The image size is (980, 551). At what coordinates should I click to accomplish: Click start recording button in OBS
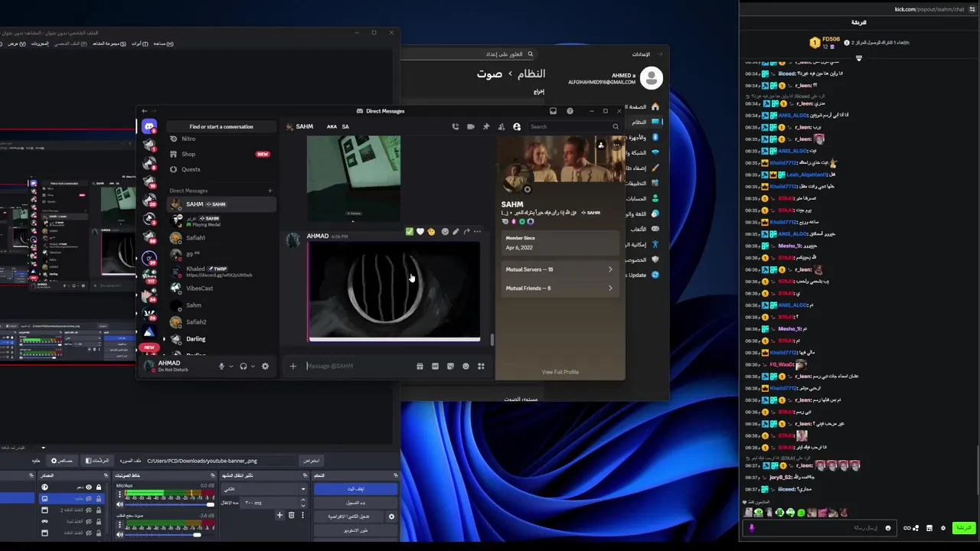[x=356, y=503]
